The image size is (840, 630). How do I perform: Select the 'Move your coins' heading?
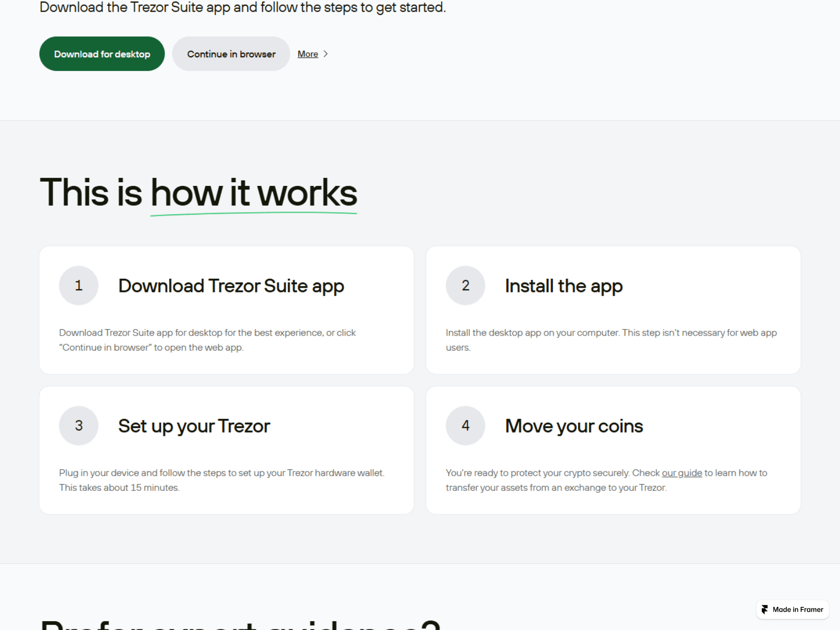(574, 426)
